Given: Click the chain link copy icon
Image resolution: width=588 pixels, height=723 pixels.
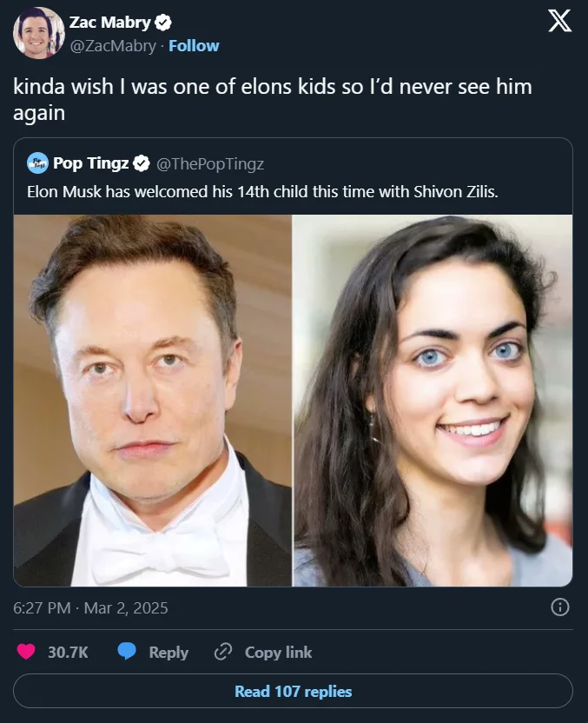Looking at the screenshot, I should pyautogui.click(x=223, y=652).
